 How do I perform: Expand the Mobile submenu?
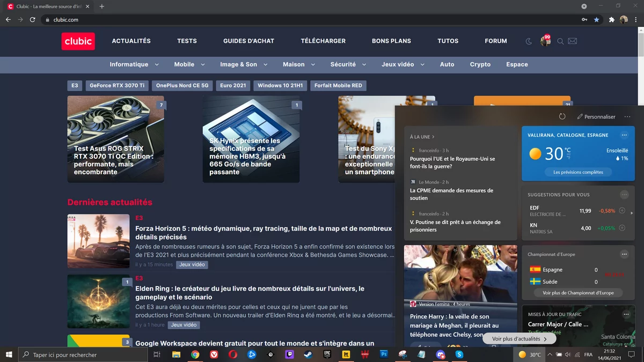click(x=203, y=64)
